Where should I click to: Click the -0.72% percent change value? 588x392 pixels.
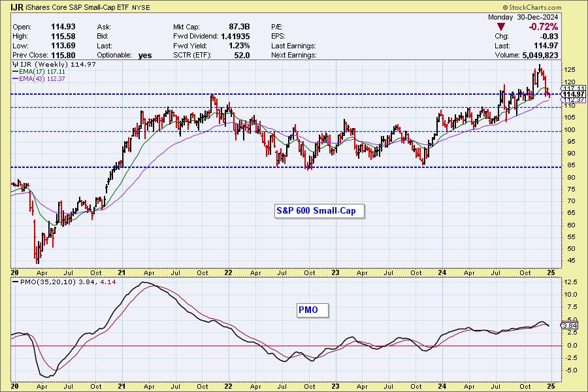tap(543, 27)
